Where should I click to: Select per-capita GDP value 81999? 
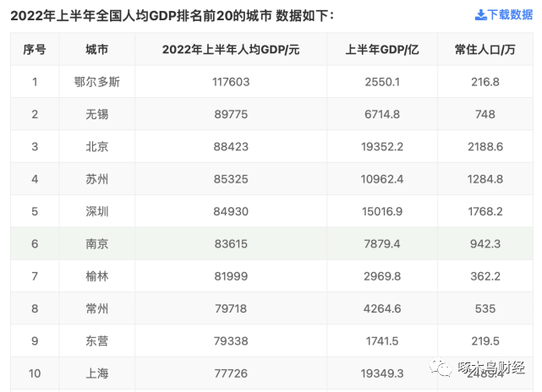pyautogui.click(x=231, y=276)
